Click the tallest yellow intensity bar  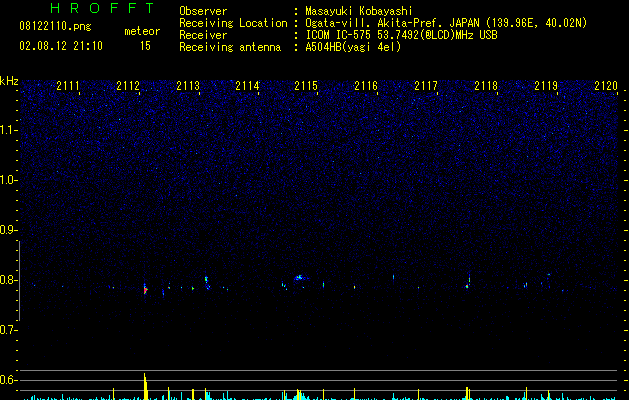click(145, 386)
